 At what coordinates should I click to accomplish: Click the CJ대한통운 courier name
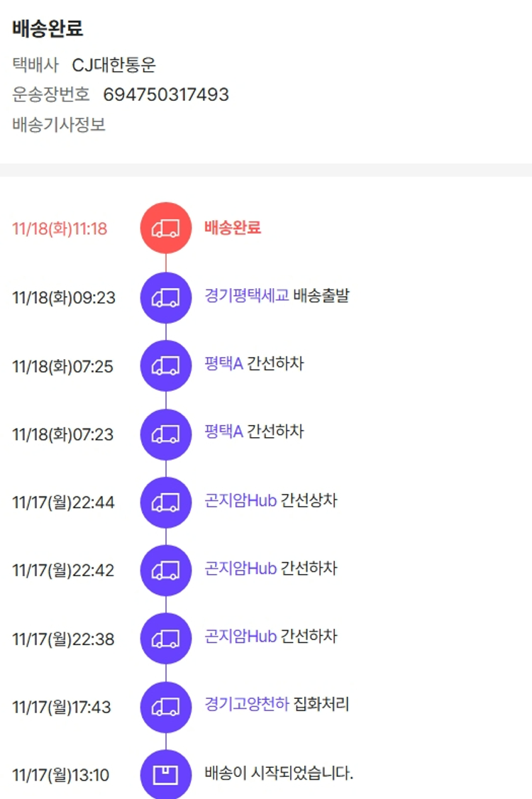(114, 65)
